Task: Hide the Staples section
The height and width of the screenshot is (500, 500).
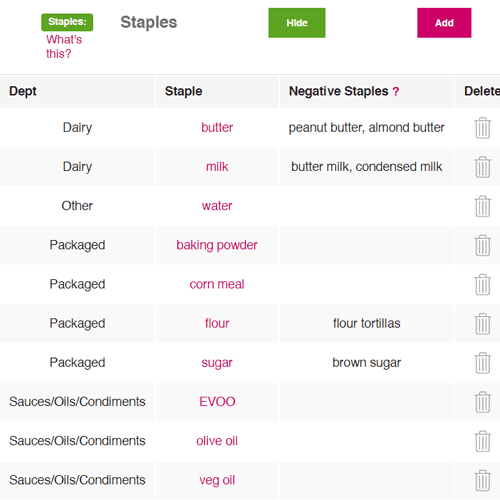Action: pyautogui.click(x=297, y=23)
